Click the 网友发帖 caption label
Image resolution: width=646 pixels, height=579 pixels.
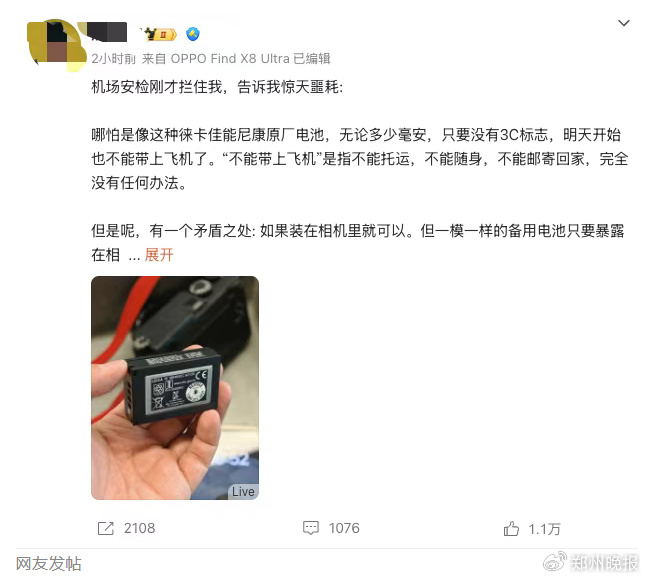click(49, 564)
